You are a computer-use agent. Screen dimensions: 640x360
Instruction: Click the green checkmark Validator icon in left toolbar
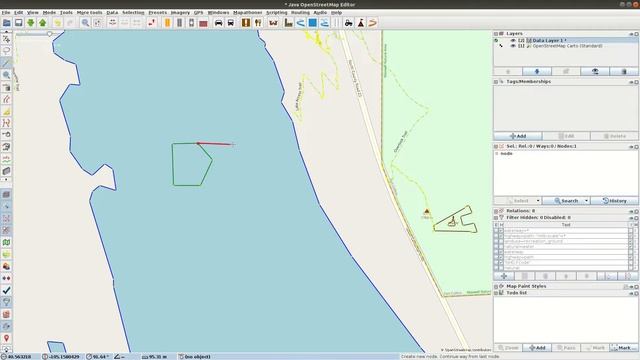coord(6,290)
